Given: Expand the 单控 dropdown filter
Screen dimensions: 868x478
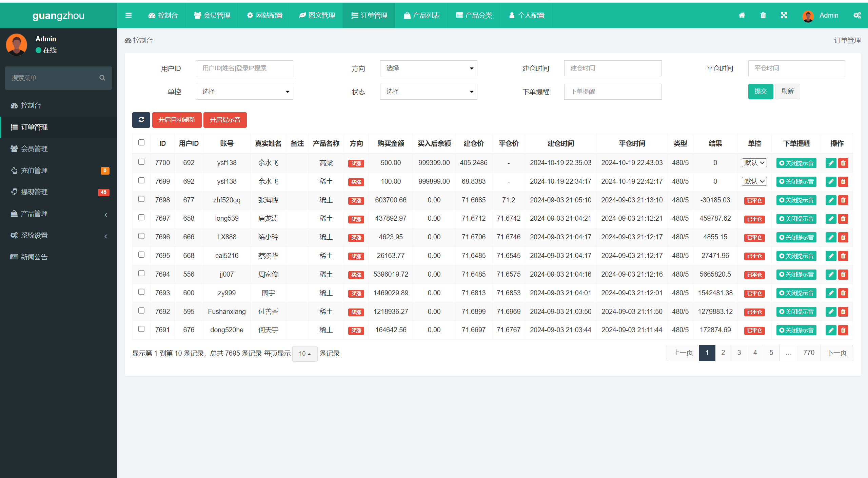Looking at the screenshot, I should pos(244,91).
